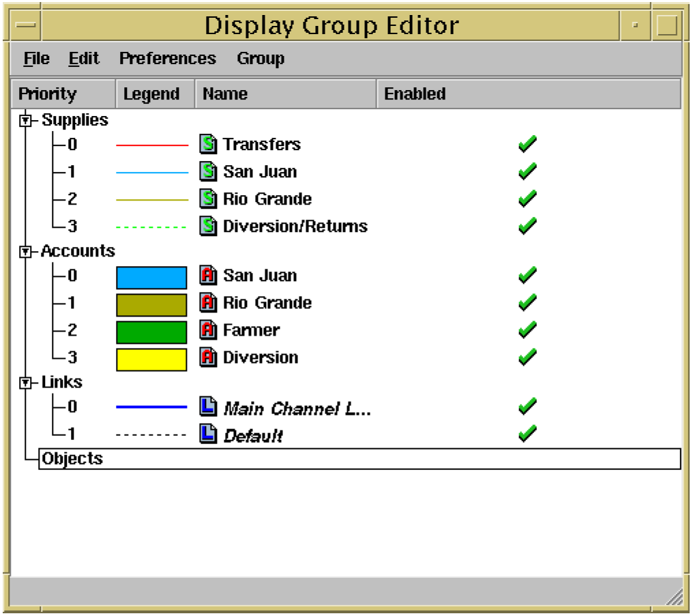Uncheck Enabled for the Default link
Viewport: 691px width, 616px height.
pyautogui.click(x=527, y=434)
